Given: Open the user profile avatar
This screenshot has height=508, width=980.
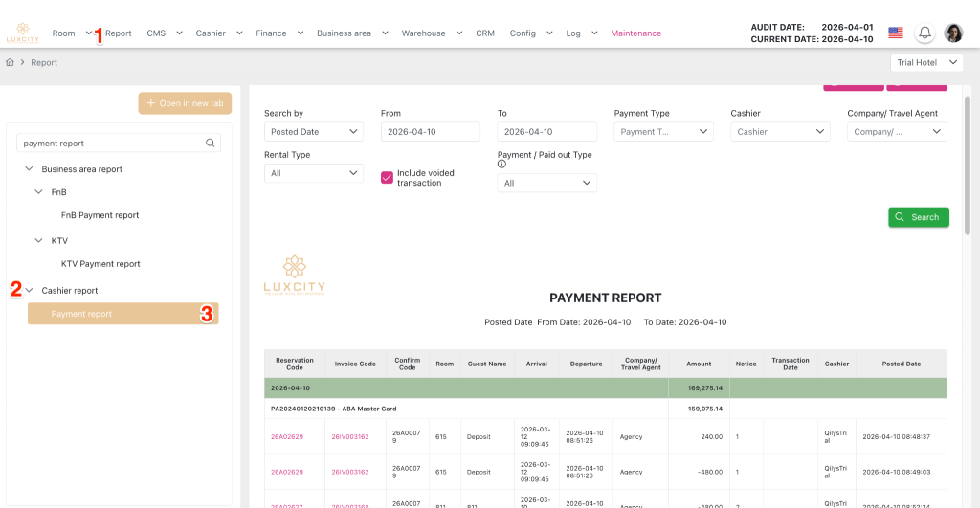Looking at the screenshot, I should pos(953,33).
